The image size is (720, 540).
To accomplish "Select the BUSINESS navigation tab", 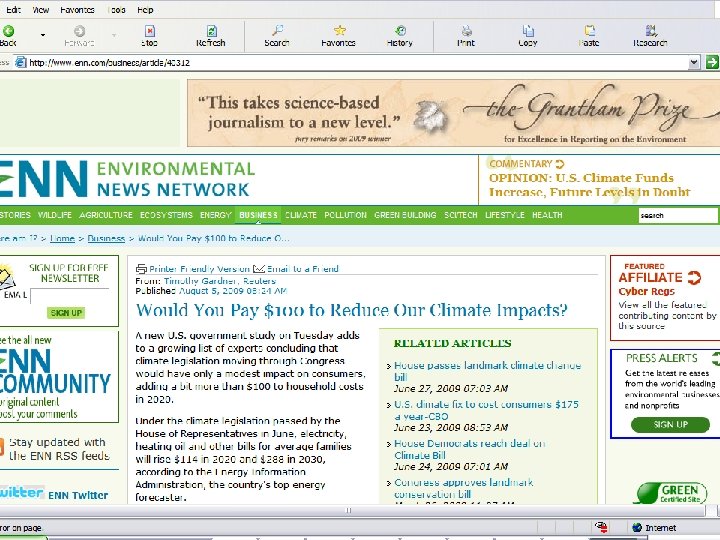I will point(258,215).
